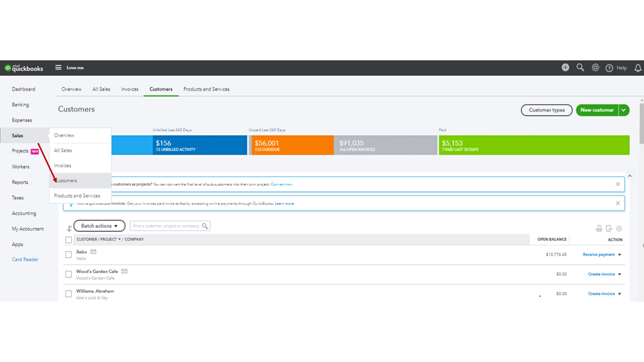The height and width of the screenshot is (362, 644).
Task: Switch to Products and Services tab
Action: (206, 89)
